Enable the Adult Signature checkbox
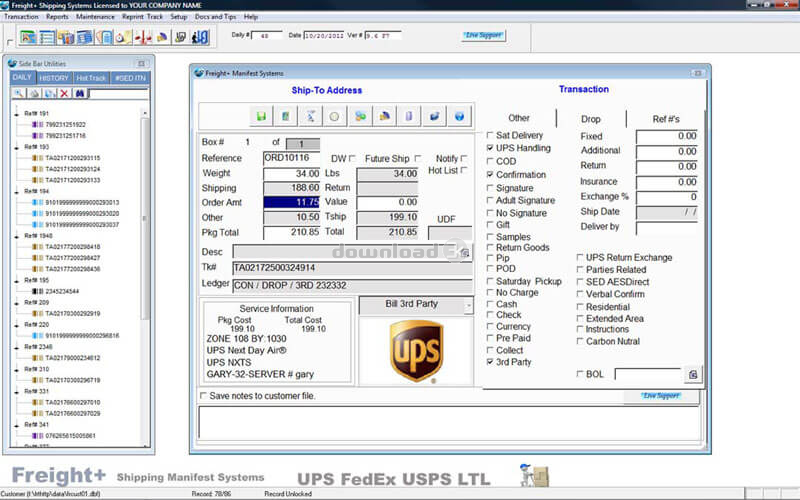Screen dimensions: 800x500 pyautogui.click(x=490, y=201)
